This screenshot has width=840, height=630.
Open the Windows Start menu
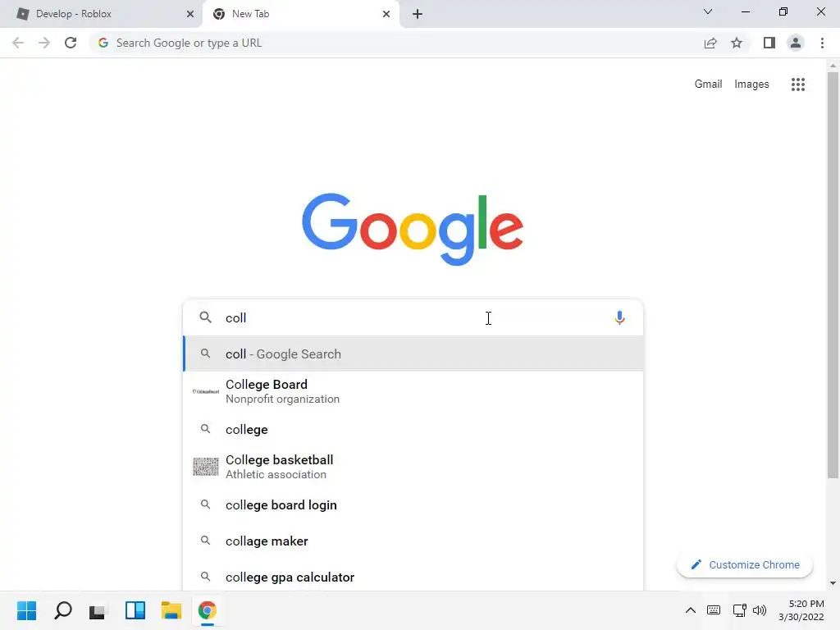[26, 610]
